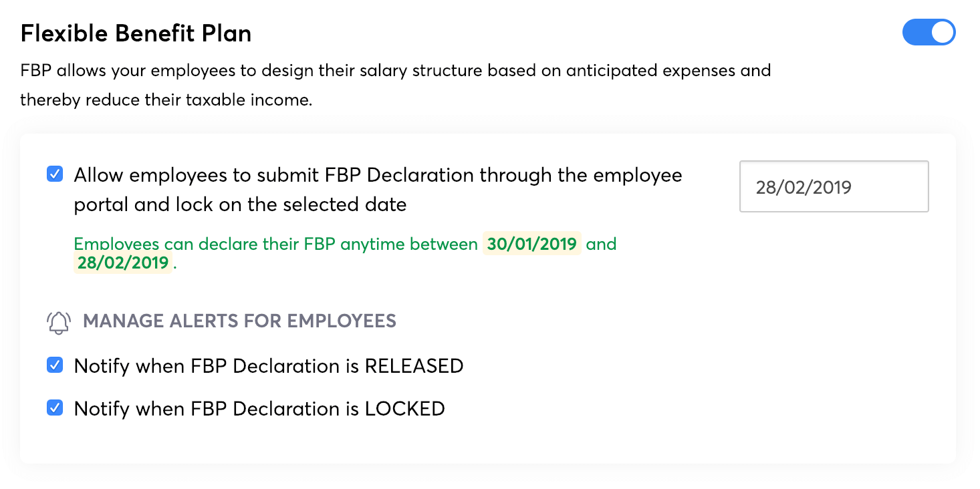
Task: Disable 'Notify when FBP Declaration is RELEASED'
Action: pos(54,365)
